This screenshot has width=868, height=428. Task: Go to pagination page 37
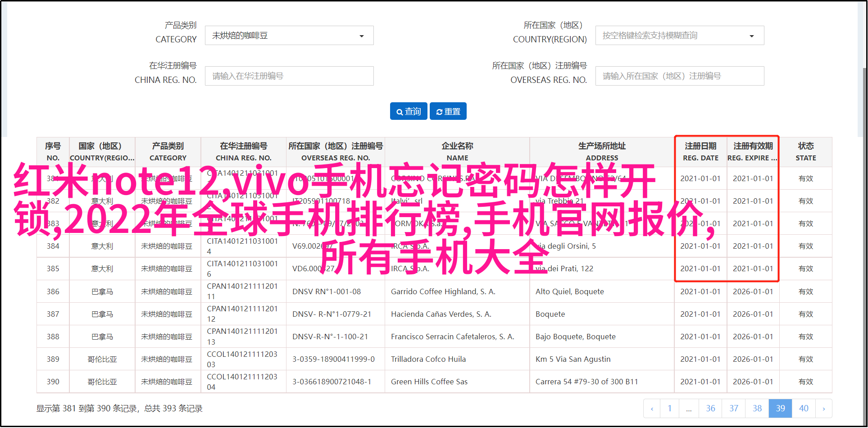(734, 408)
